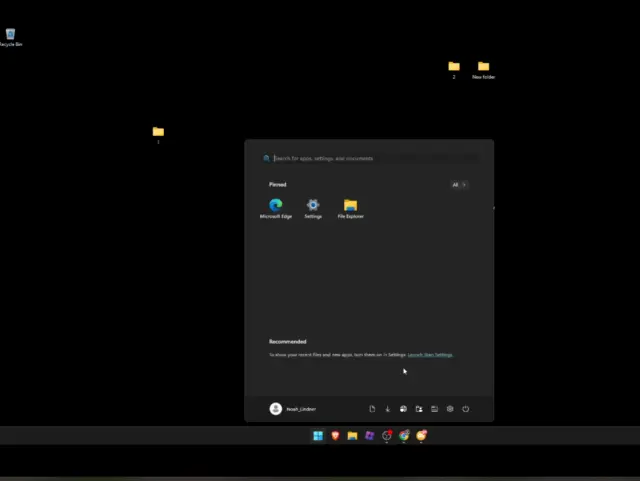Screen dimensions: 640x481
Task: Open File Explorer from the taskbar
Action: point(352,436)
